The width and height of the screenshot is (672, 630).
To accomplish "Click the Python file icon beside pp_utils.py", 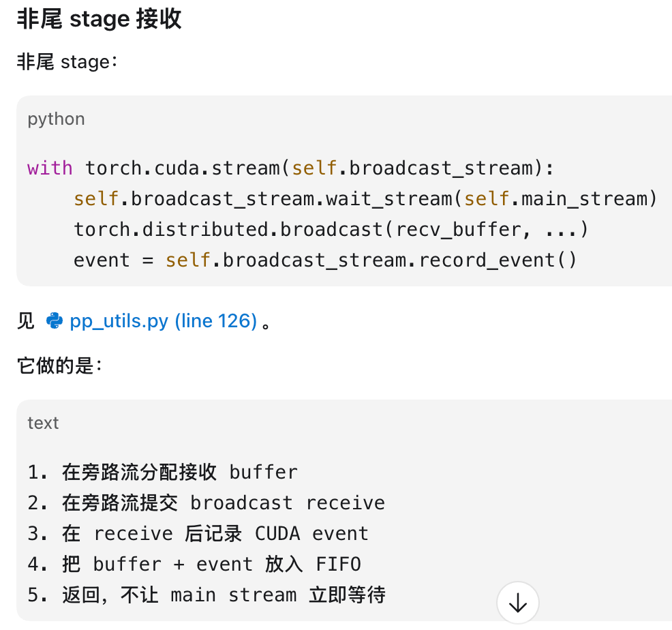I will click(55, 320).
